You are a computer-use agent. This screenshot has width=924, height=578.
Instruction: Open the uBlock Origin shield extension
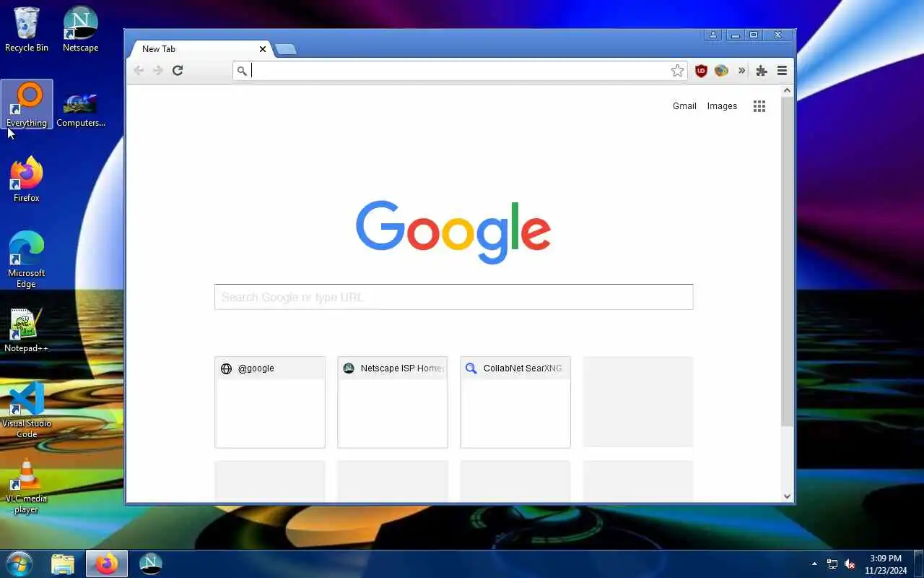tap(701, 70)
